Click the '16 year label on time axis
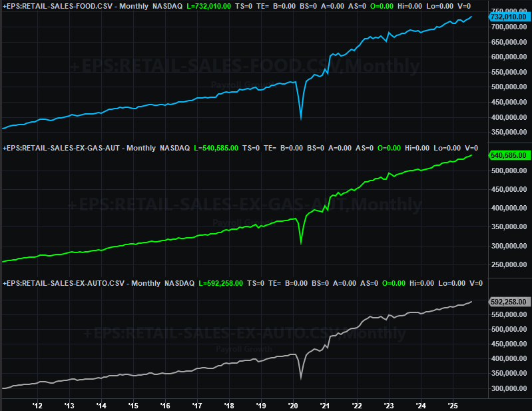 click(x=165, y=404)
